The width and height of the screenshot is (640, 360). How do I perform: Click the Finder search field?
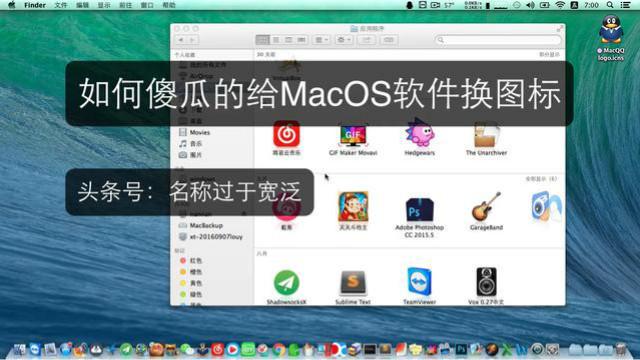498,40
